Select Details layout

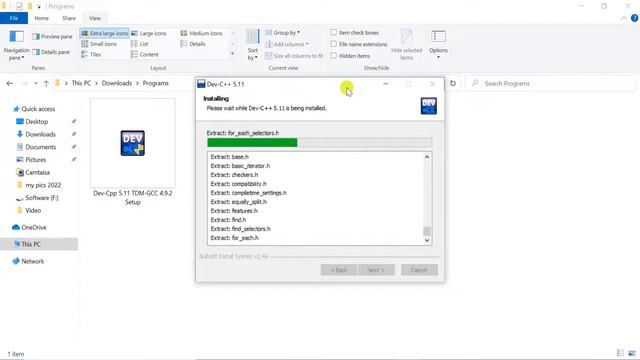pyautogui.click(x=193, y=44)
